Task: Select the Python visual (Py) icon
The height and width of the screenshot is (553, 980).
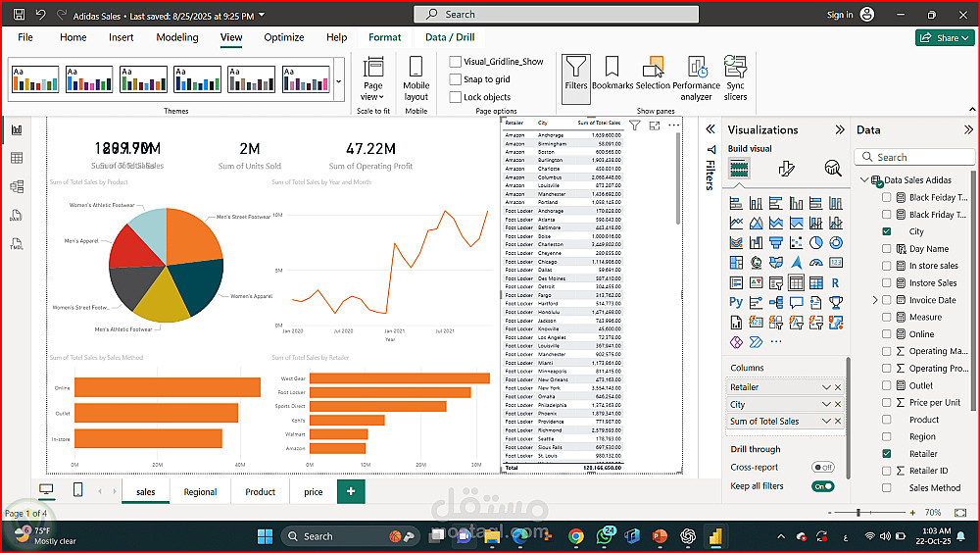Action: pyautogui.click(x=736, y=302)
